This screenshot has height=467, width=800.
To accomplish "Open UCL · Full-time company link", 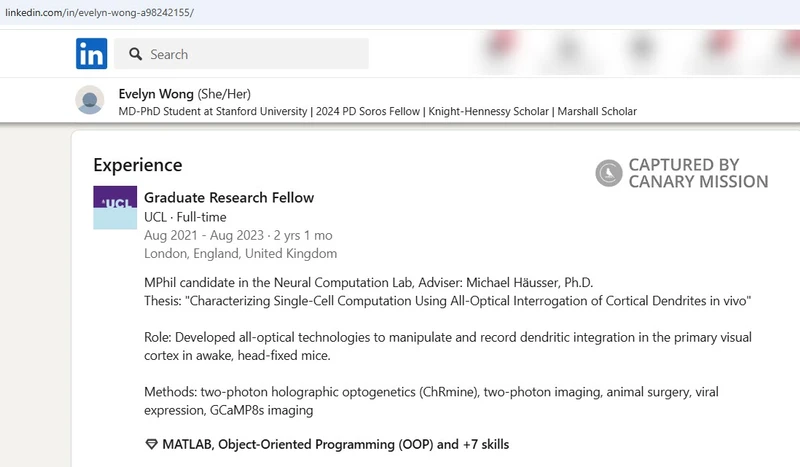I will click(185, 217).
